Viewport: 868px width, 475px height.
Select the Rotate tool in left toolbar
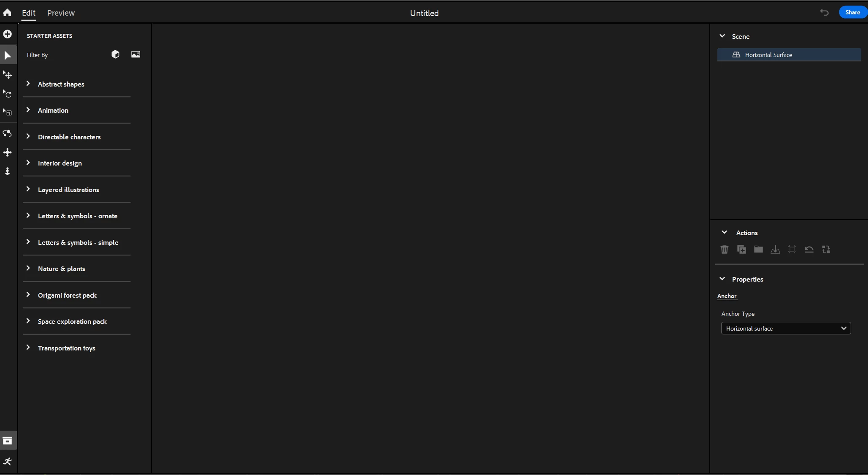coord(8,94)
